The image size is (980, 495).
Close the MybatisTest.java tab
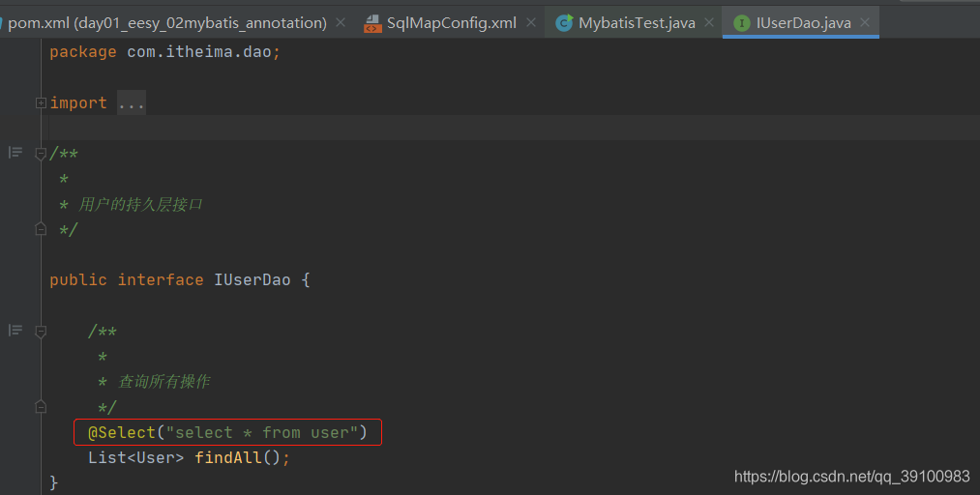click(709, 22)
